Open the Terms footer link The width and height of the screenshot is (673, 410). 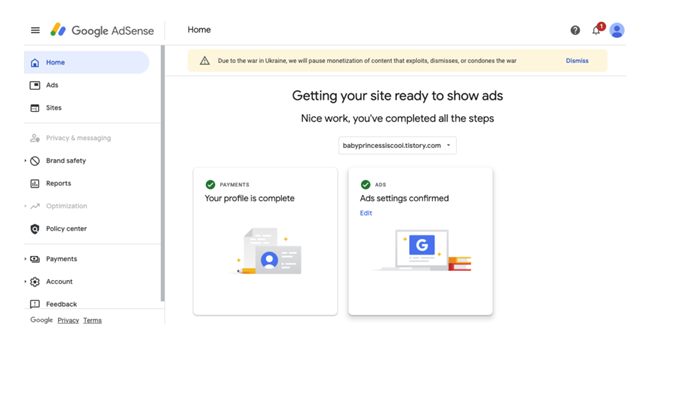92,320
